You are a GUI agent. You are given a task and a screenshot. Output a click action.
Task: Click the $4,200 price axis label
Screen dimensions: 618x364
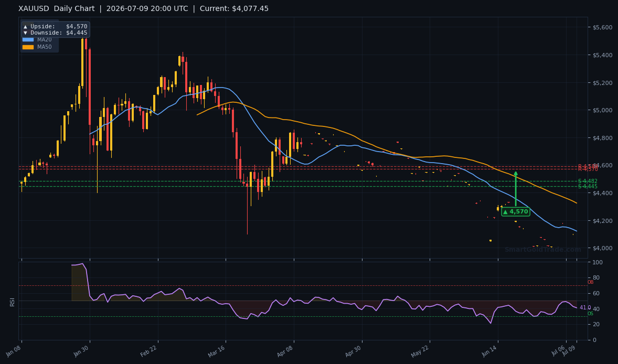603,221
